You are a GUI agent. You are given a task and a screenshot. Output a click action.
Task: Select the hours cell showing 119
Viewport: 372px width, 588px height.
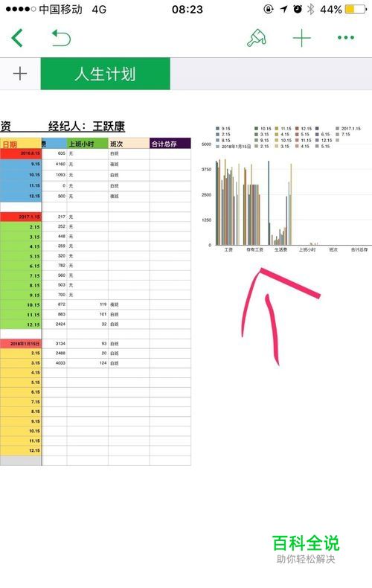click(88, 304)
